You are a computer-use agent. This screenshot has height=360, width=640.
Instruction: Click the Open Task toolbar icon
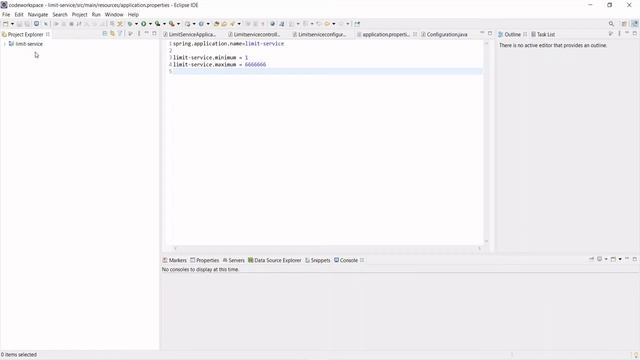[x=224, y=24]
